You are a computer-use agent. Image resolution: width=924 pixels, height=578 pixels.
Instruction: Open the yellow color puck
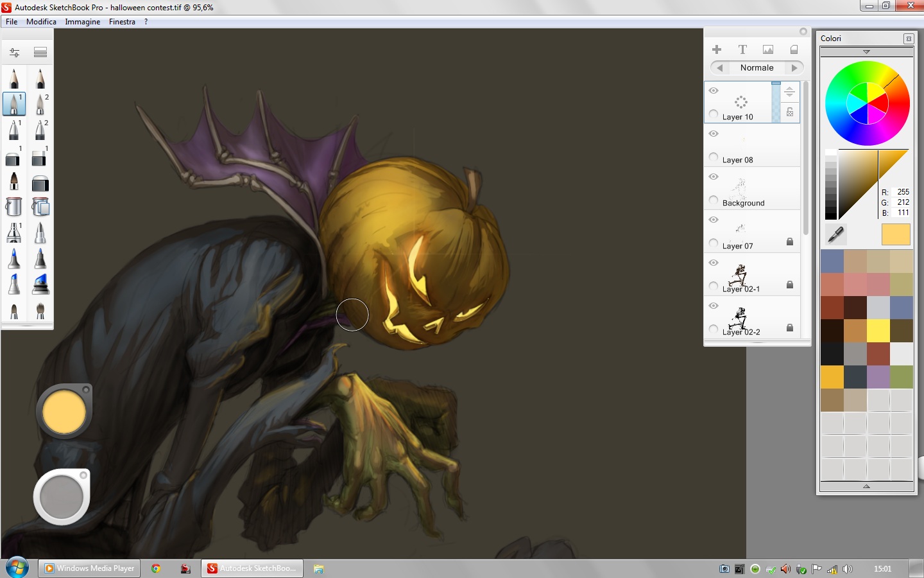coord(64,412)
